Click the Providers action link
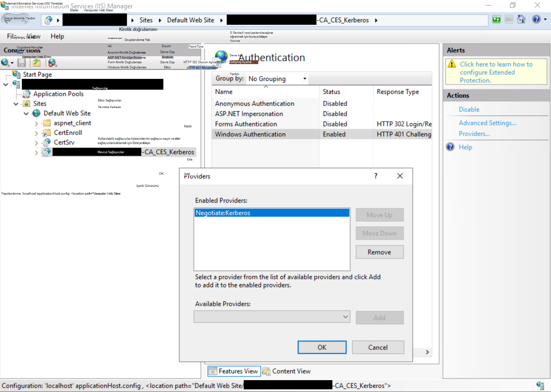This screenshot has height=392, width=551. tap(474, 134)
